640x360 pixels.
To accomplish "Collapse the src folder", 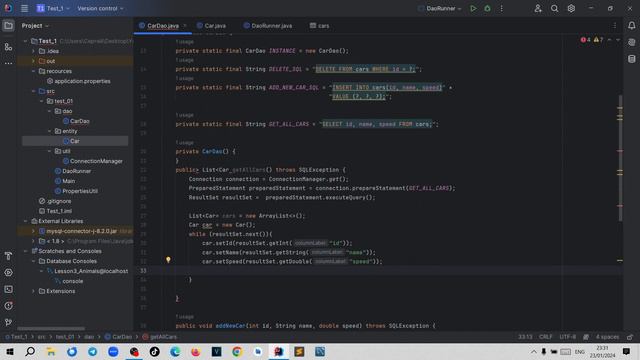I will point(33,91).
